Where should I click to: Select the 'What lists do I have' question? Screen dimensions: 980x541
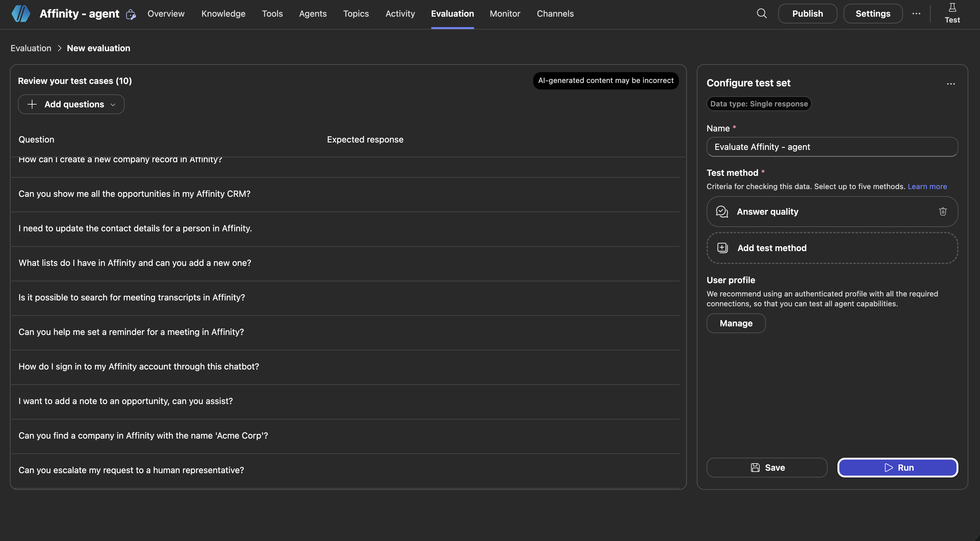tap(345, 263)
